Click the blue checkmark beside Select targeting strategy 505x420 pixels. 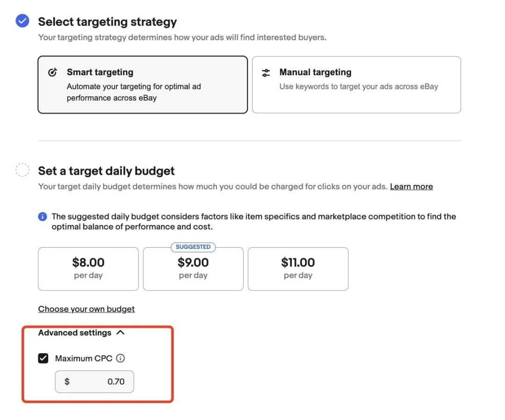(x=22, y=21)
